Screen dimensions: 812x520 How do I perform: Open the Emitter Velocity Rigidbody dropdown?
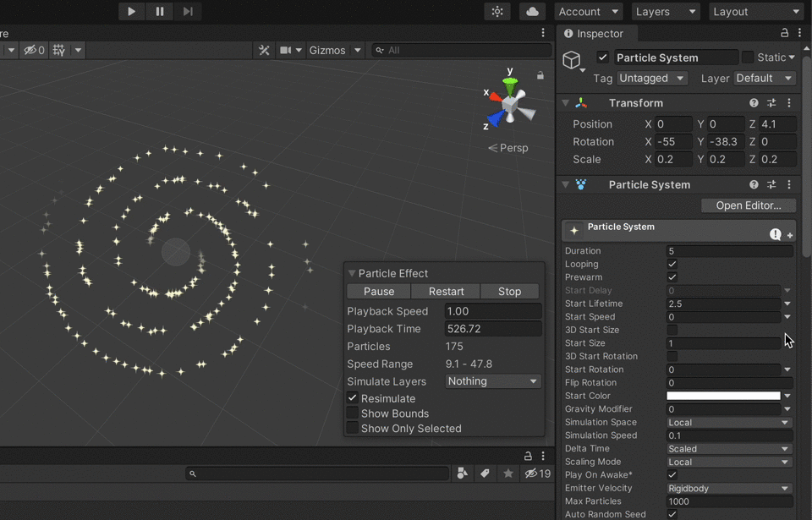coord(729,489)
